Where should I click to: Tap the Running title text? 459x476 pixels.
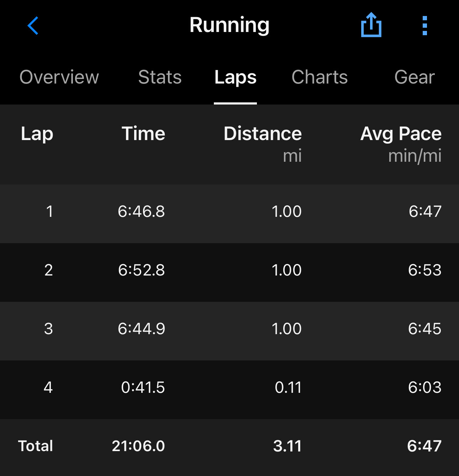tap(229, 25)
